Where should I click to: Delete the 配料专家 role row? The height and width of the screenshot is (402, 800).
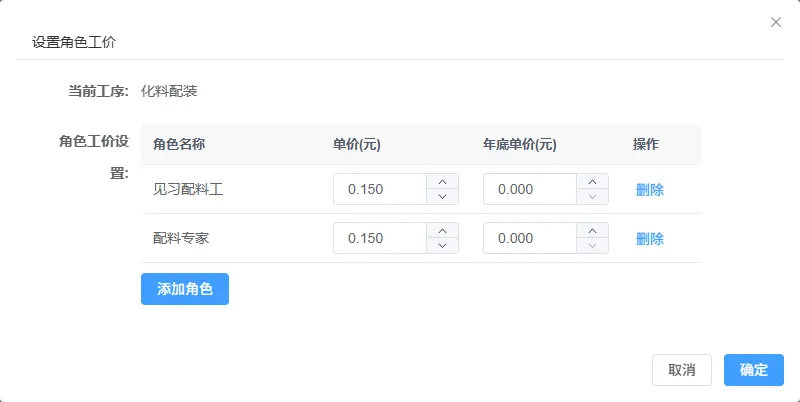tap(649, 239)
